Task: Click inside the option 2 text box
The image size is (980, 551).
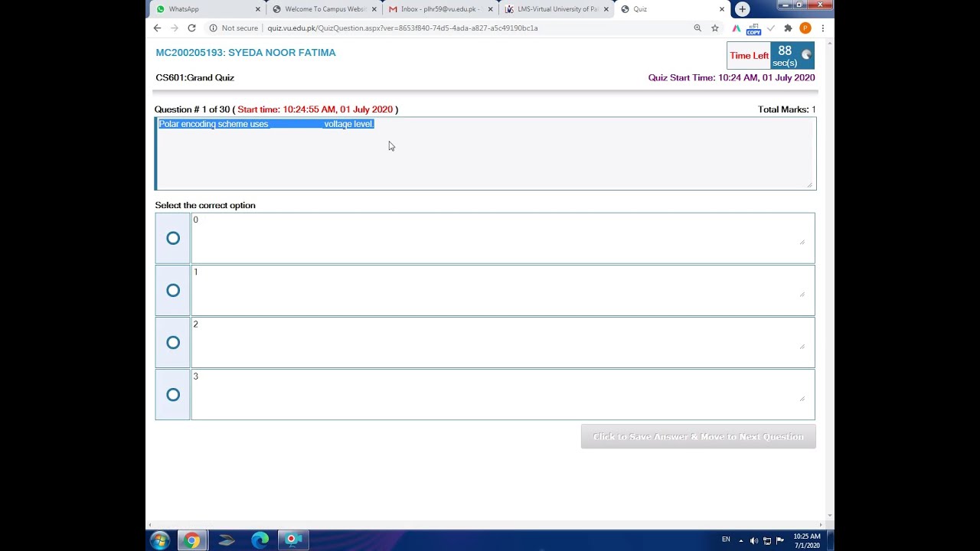Action: (503, 343)
